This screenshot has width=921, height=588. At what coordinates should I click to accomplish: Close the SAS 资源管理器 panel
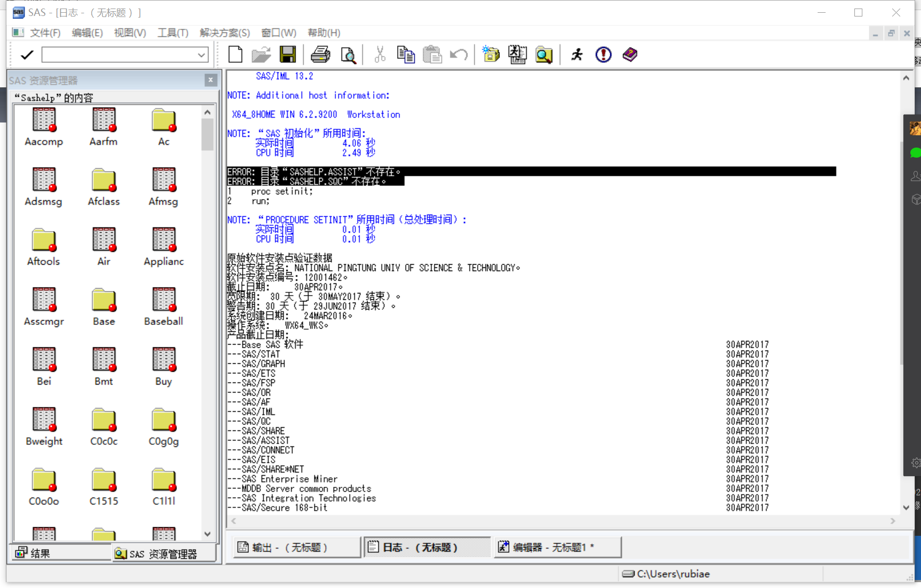(211, 80)
